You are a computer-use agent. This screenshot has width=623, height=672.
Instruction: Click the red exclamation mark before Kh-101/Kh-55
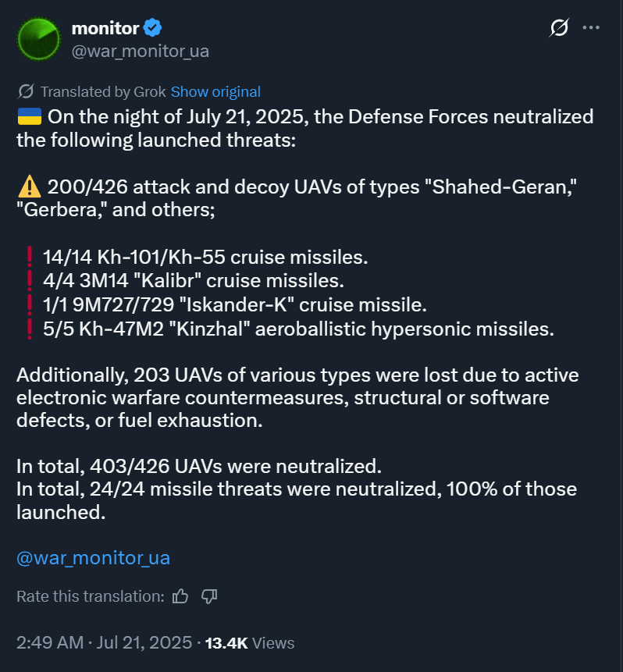(x=30, y=257)
